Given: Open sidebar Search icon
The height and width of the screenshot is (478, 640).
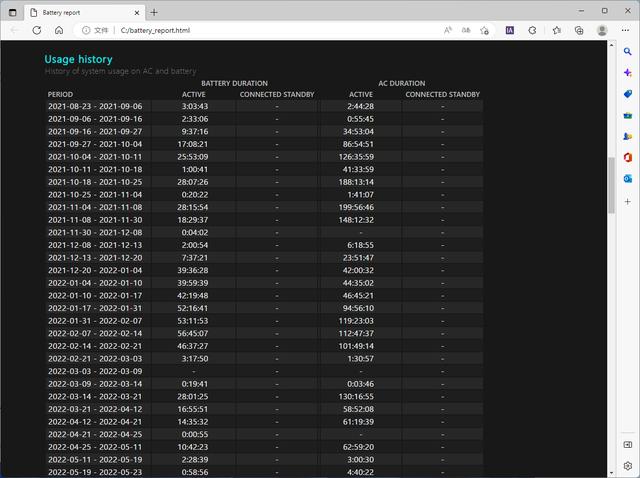Looking at the screenshot, I should 627,52.
